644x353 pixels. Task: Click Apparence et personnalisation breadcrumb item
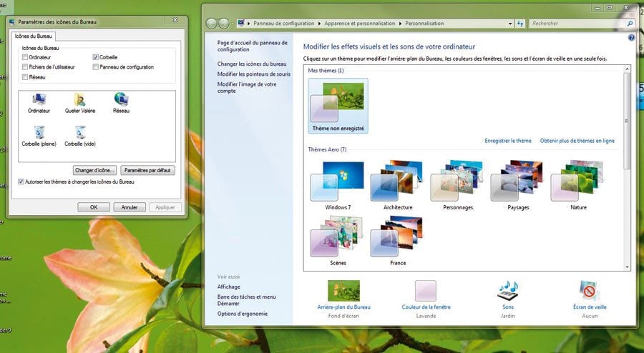(359, 24)
